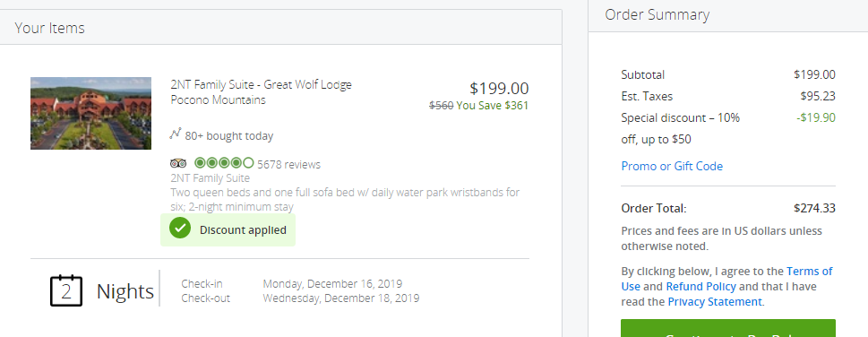The image size is (868, 337).
Task: Select the 2NT Family Suite deal title
Action: [262, 92]
